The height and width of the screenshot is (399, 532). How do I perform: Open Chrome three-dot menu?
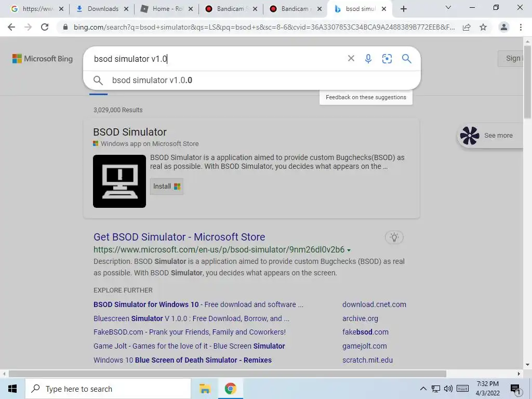point(521,27)
